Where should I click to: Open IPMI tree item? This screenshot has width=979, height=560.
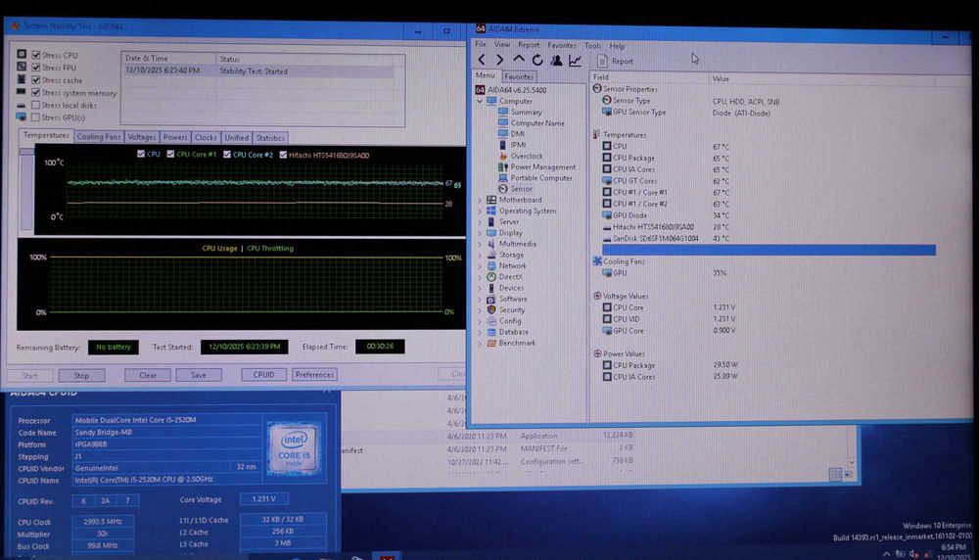coord(518,145)
